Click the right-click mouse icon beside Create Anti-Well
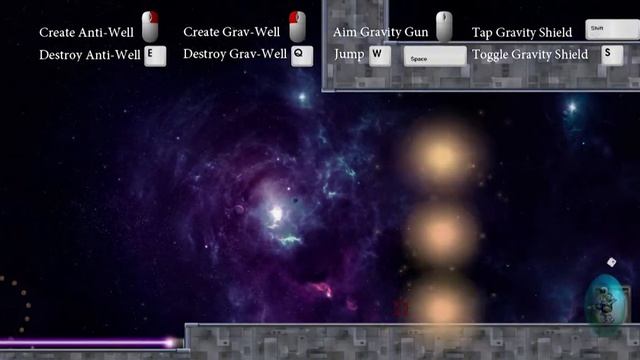 [150, 27]
